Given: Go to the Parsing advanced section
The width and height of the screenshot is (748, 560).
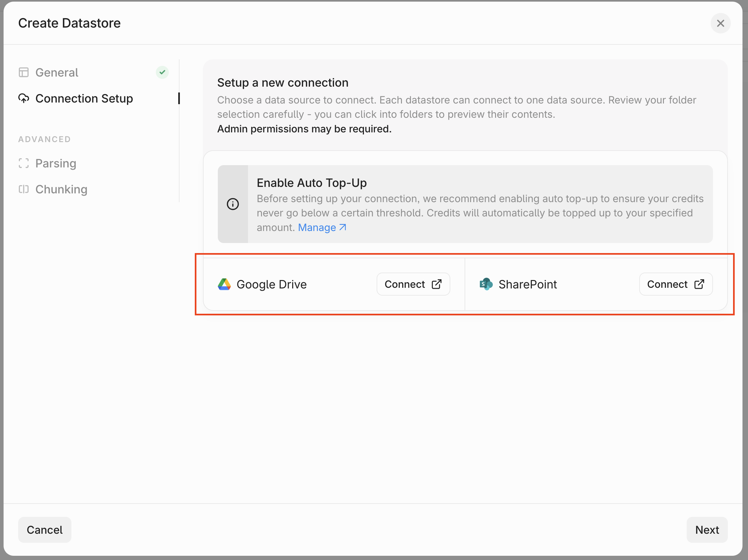Looking at the screenshot, I should click(56, 163).
